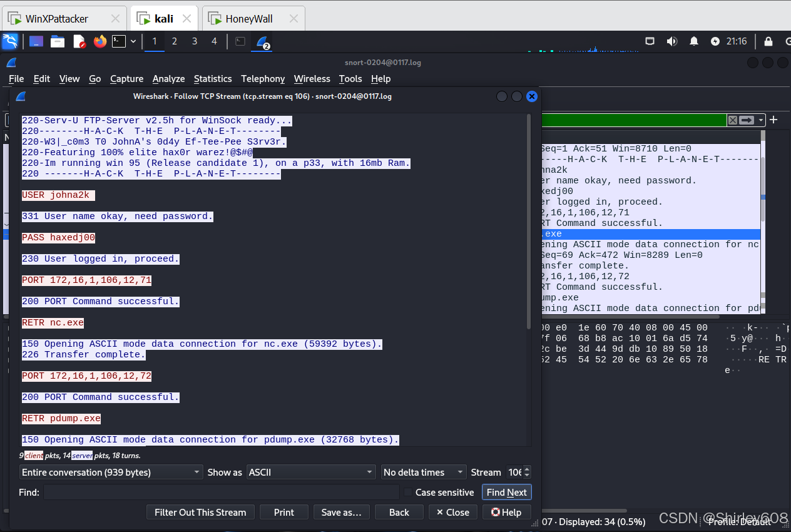Open the Statistics menu

click(x=213, y=78)
